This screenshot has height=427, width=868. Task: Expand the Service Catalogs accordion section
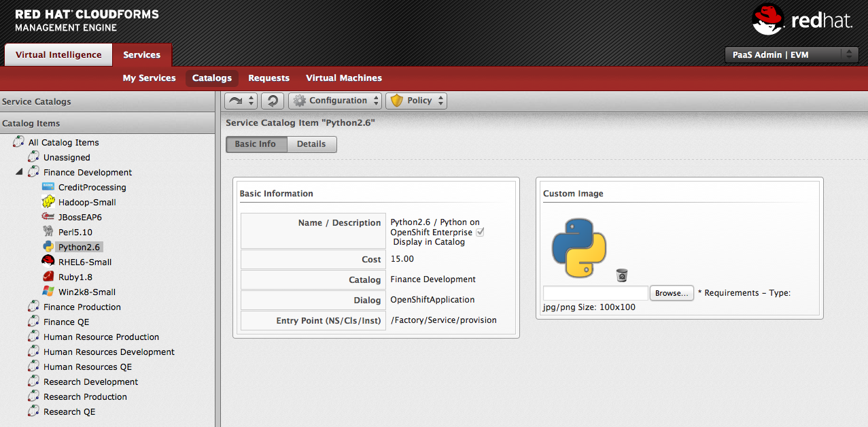click(x=37, y=102)
